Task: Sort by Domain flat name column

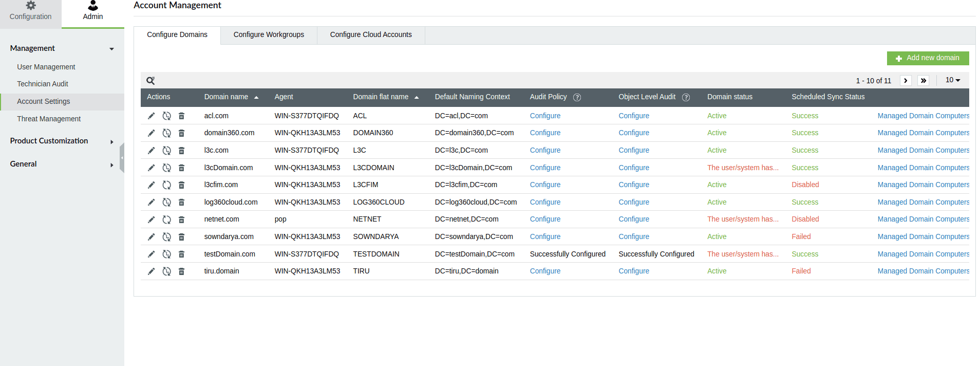Action: pos(386,97)
